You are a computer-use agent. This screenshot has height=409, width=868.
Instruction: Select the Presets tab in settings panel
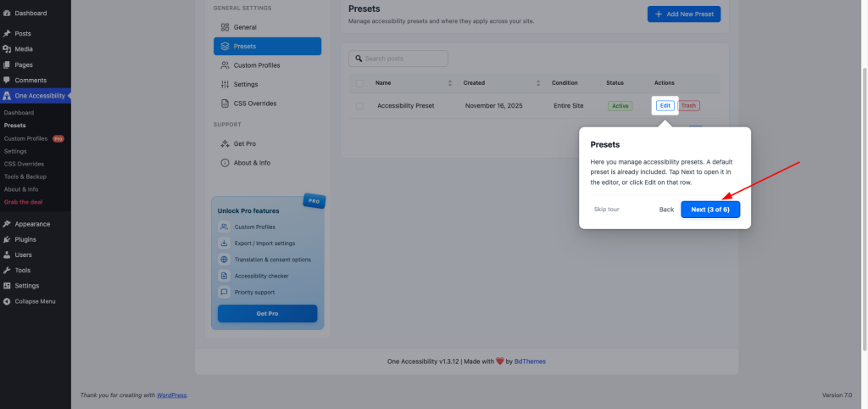(267, 46)
